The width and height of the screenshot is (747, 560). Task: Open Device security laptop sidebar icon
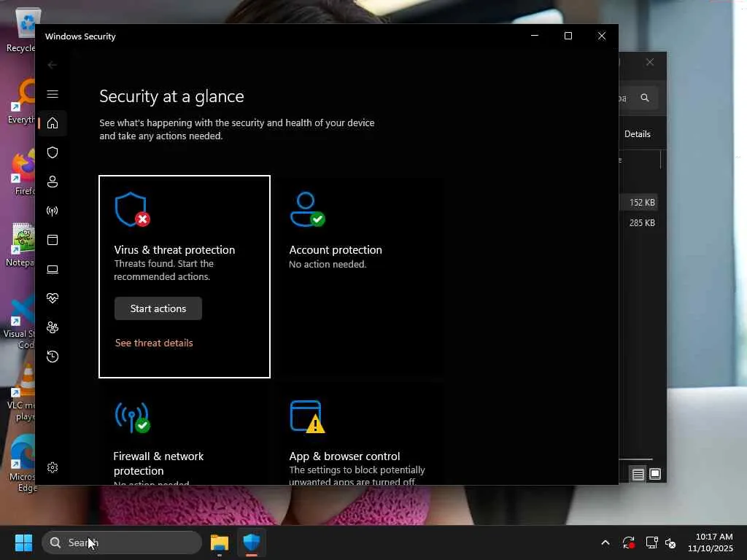[x=53, y=269]
